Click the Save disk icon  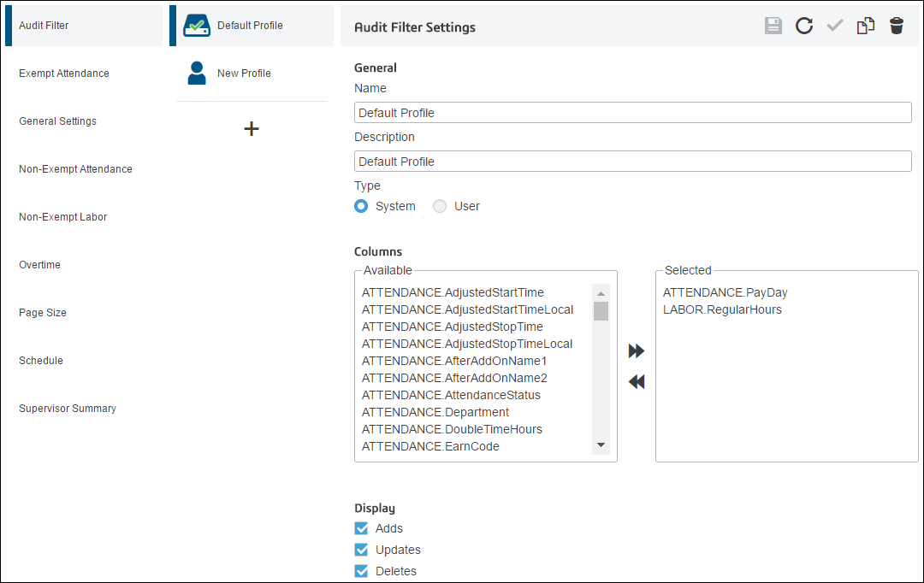tap(773, 26)
